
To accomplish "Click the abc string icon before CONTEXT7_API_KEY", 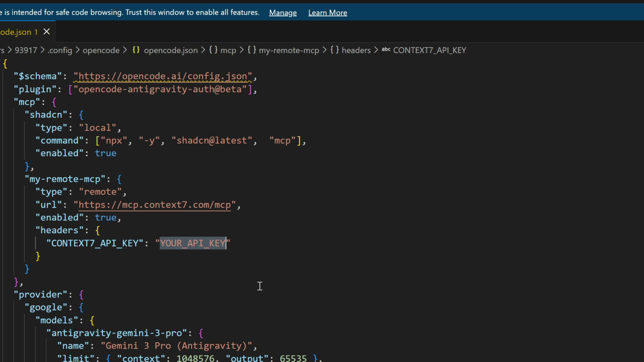I will click(386, 49).
